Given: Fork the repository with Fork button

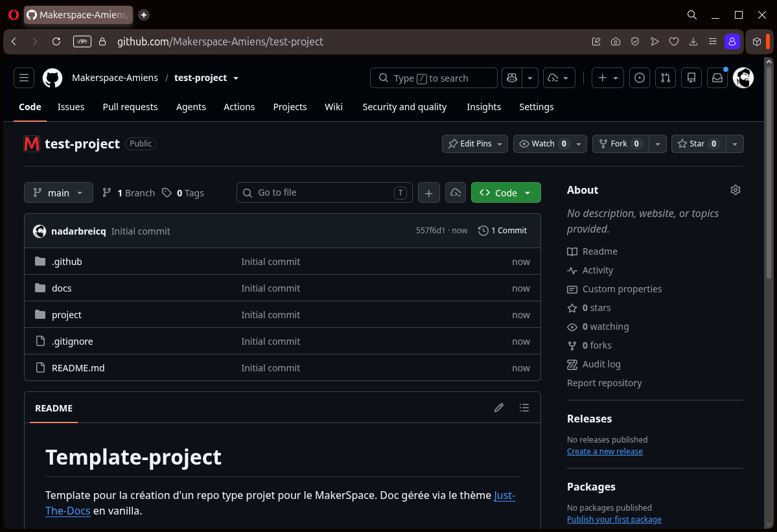Looking at the screenshot, I should [620, 144].
